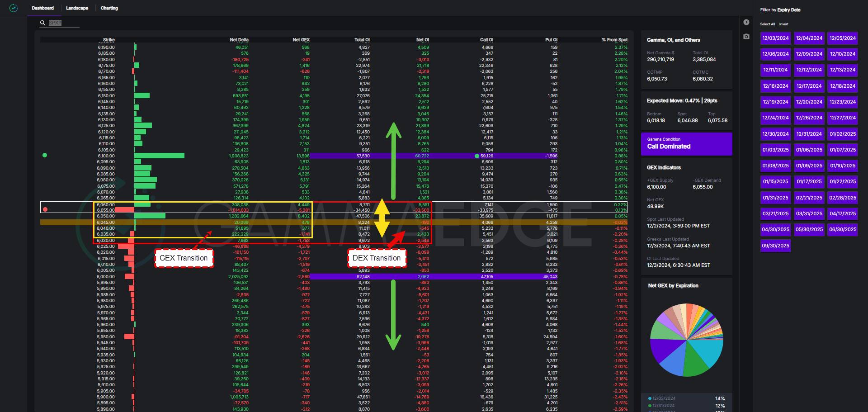Toggle the 12/03/2024 expiry date filter

coord(775,38)
